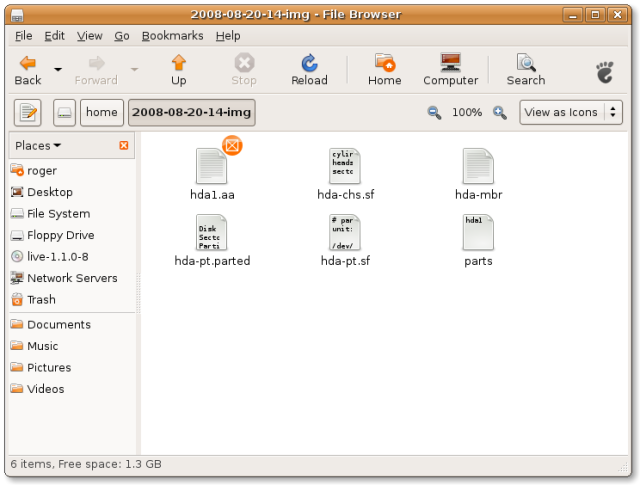Click the Stop loading button
The width and height of the screenshot is (640, 485).
click(x=244, y=70)
